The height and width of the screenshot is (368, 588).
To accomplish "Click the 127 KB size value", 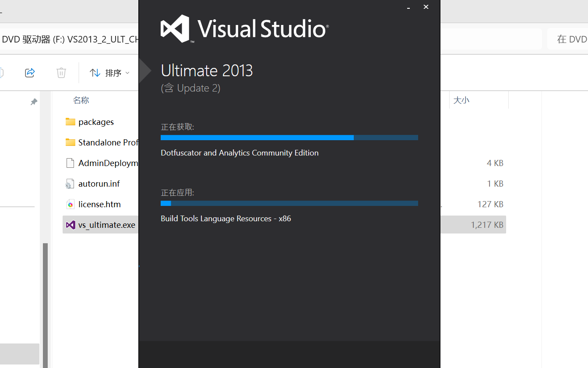I will click(490, 204).
